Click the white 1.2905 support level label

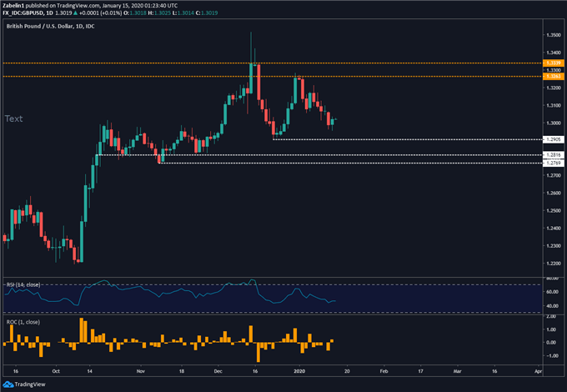(554, 139)
